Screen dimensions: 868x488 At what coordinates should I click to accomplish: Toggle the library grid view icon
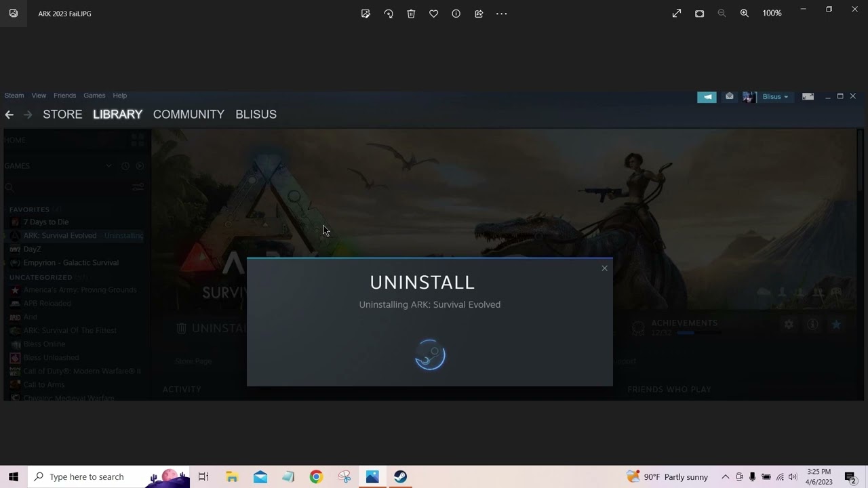tap(138, 140)
